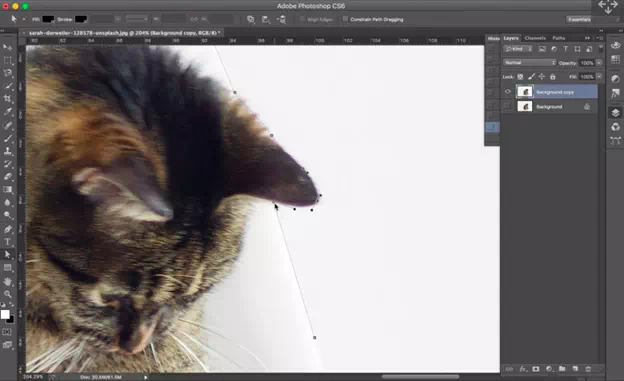Click the options bar Stroke color swatch
Image resolution: width=624 pixels, height=381 pixels.
81,19
